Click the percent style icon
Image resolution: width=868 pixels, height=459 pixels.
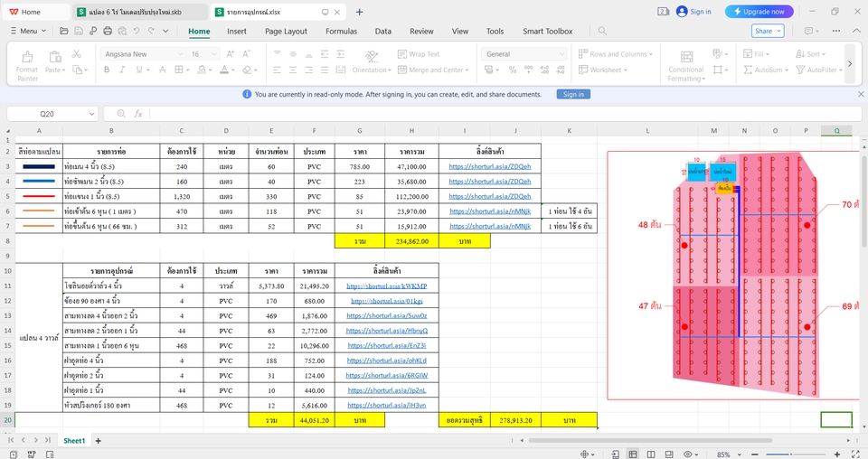pos(513,70)
